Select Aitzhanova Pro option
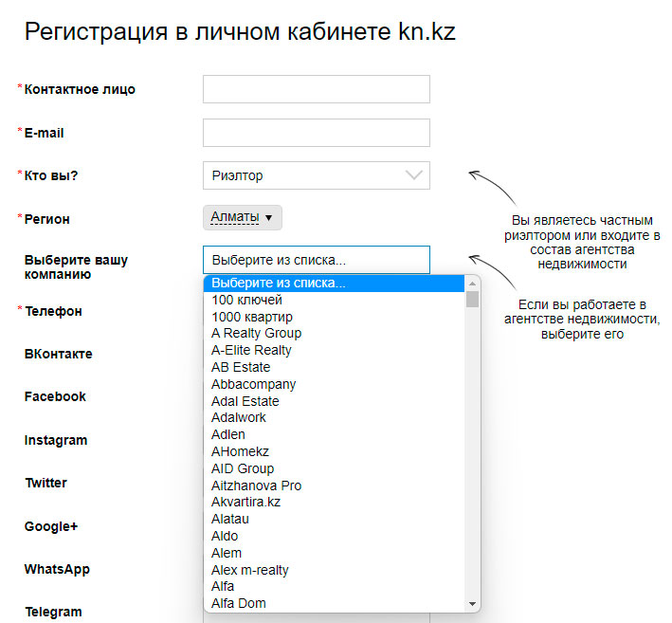Image resolution: width=672 pixels, height=623 pixels. pyautogui.click(x=256, y=486)
